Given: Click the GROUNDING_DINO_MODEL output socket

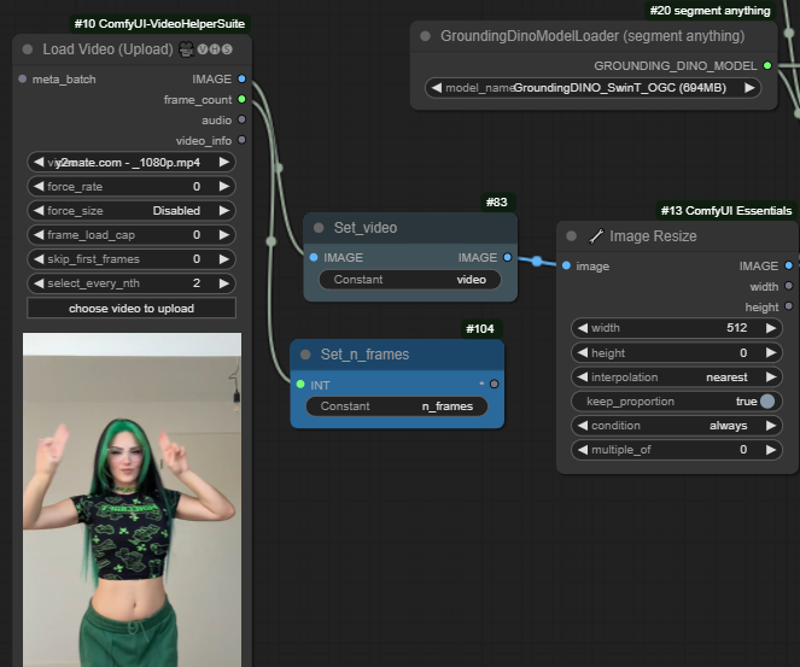Looking at the screenshot, I should [767, 66].
